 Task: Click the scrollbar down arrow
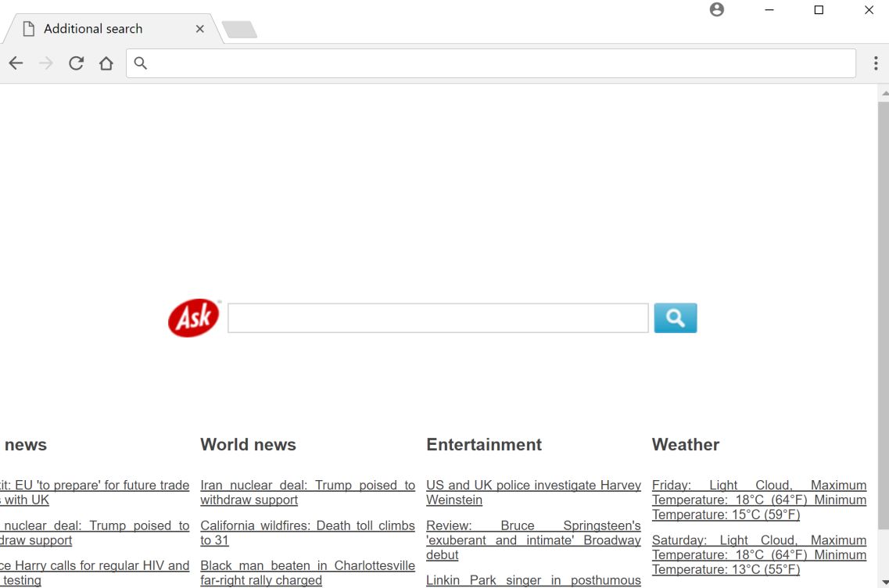click(884, 583)
